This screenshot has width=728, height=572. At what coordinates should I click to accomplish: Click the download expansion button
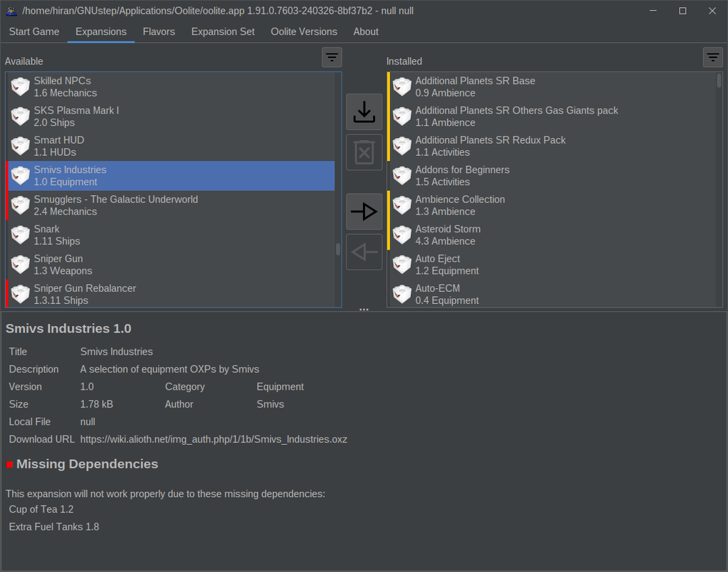pos(364,112)
